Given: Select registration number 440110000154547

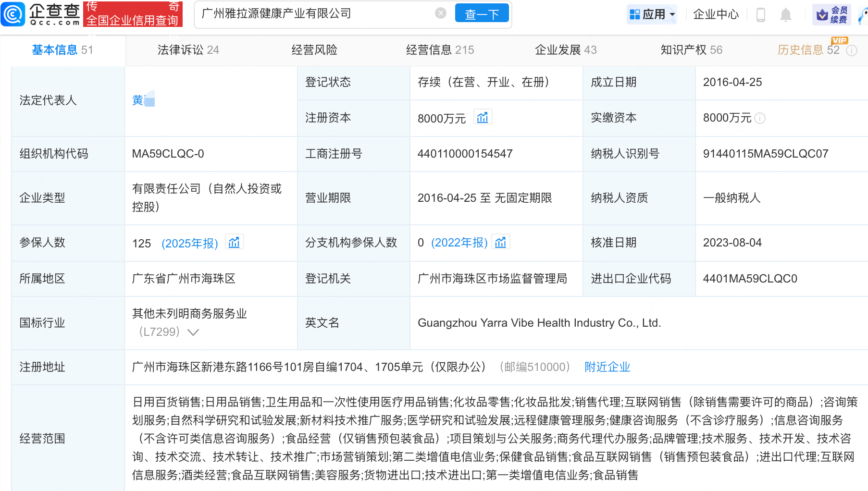Looking at the screenshot, I should click(465, 154).
